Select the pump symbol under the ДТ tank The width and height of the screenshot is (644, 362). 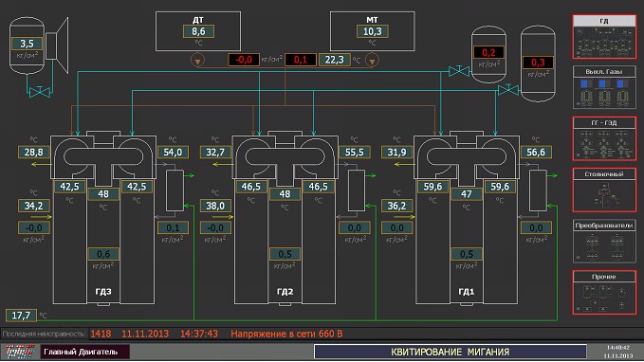197,61
